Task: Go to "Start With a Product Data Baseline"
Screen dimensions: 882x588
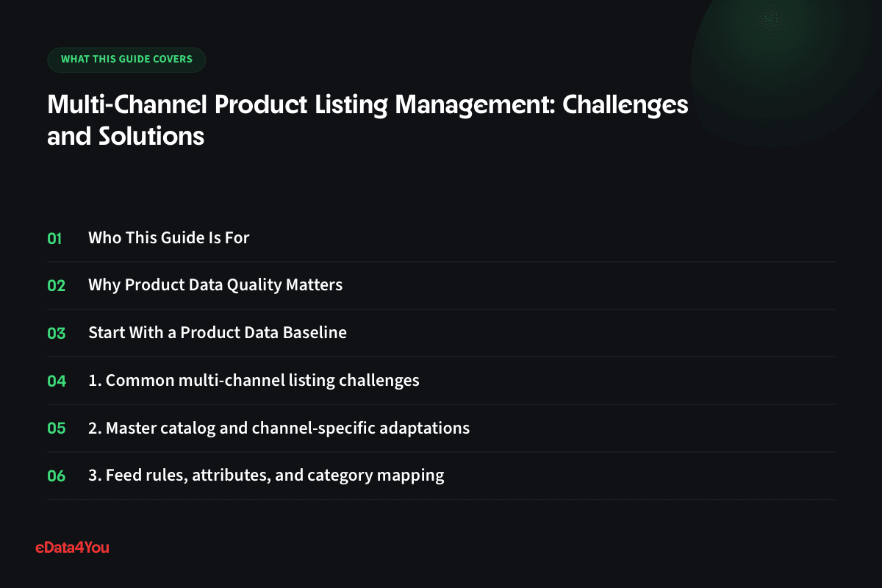Action: pos(218,333)
